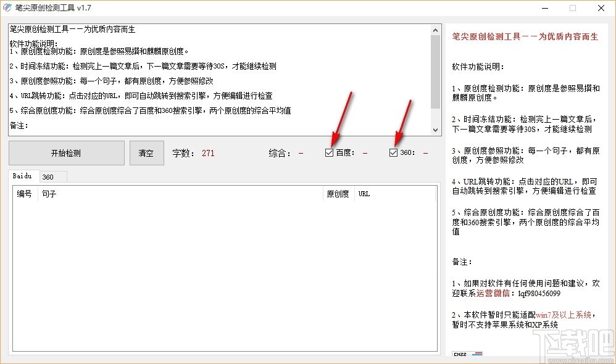
Task: Click the text area scrollbar thumb
Action: click(435, 72)
